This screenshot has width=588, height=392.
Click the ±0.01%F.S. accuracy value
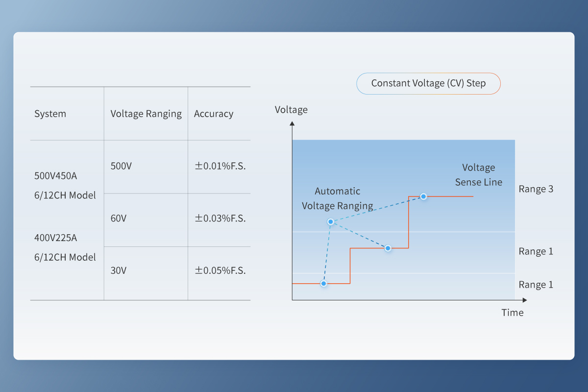click(220, 166)
